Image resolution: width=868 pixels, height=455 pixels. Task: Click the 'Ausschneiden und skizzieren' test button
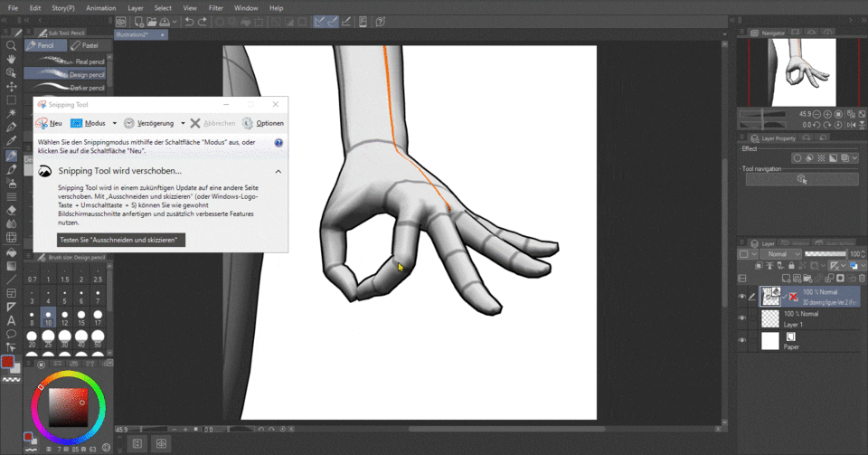pos(120,240)
